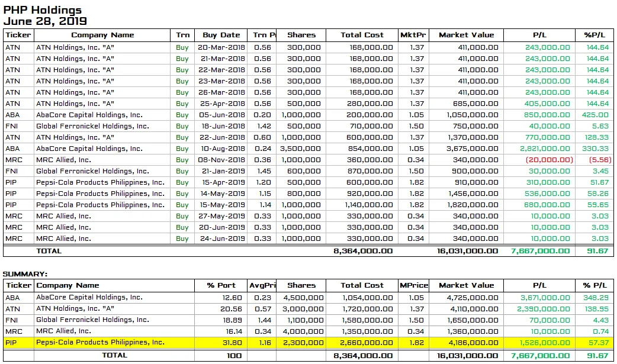The image size is (617, 364).
Task: Select Buy Date cell '22-Mar-2018'
Action: click(x=222, y=70)
